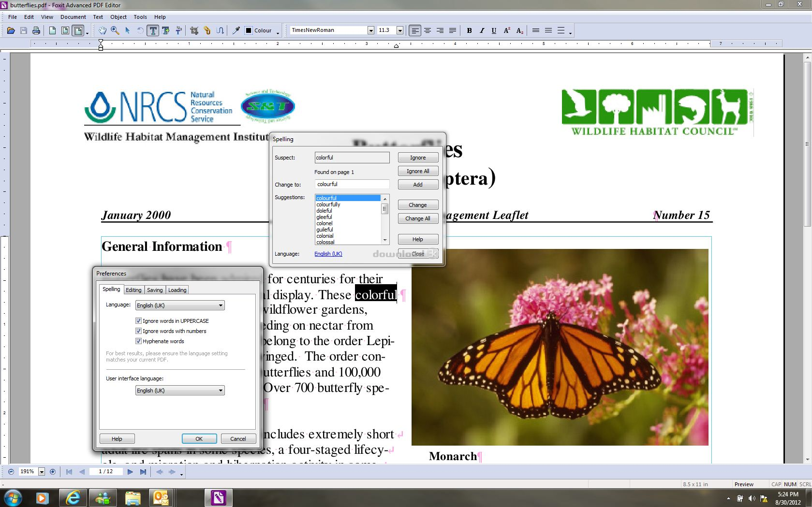Disable Ignore words with numbers
This screenshot has height=507, width=812.
(x=138, y=331)
